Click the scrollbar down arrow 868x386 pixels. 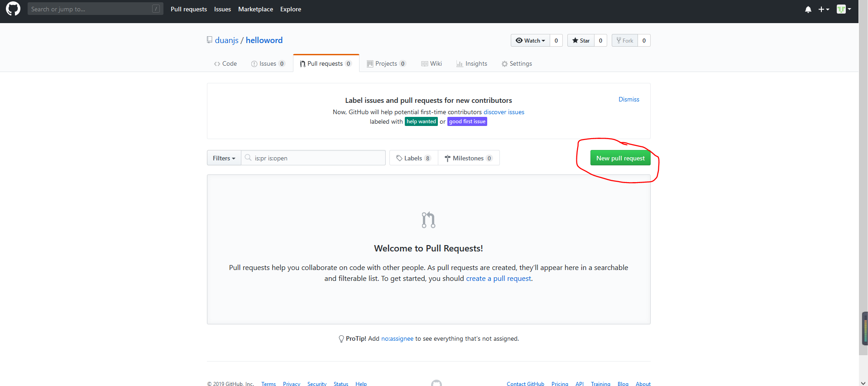863,382
